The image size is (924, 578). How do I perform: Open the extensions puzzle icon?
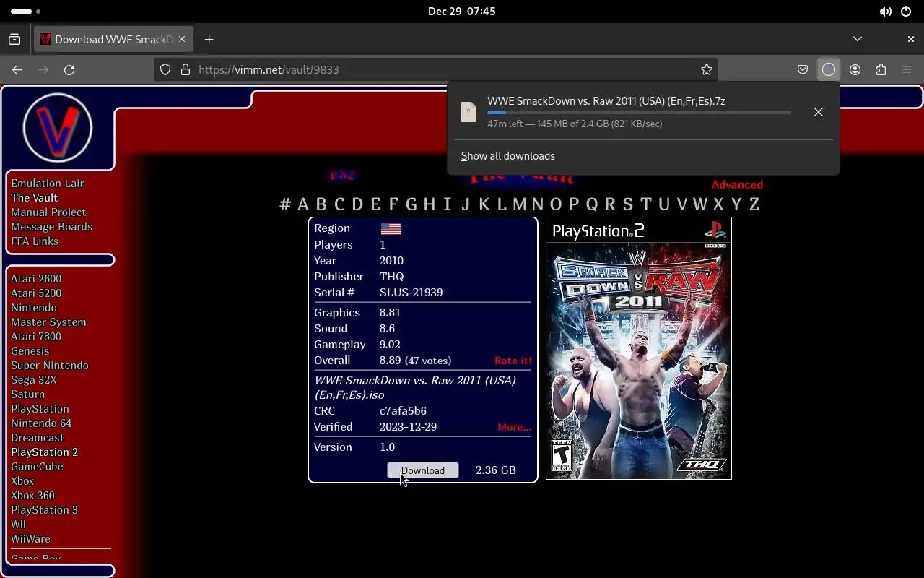(x=881, y=69)
